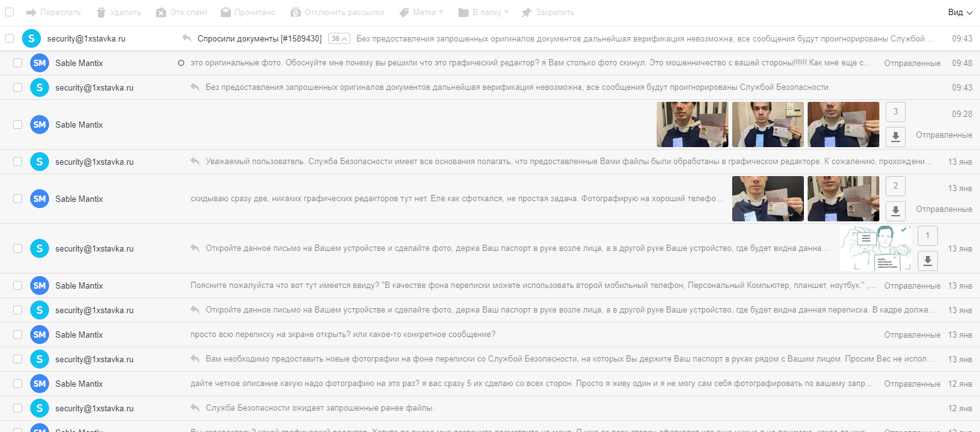980x432 pixels.
Task: Click the unread dot on the 09:48 message
Action: point(181,63)
